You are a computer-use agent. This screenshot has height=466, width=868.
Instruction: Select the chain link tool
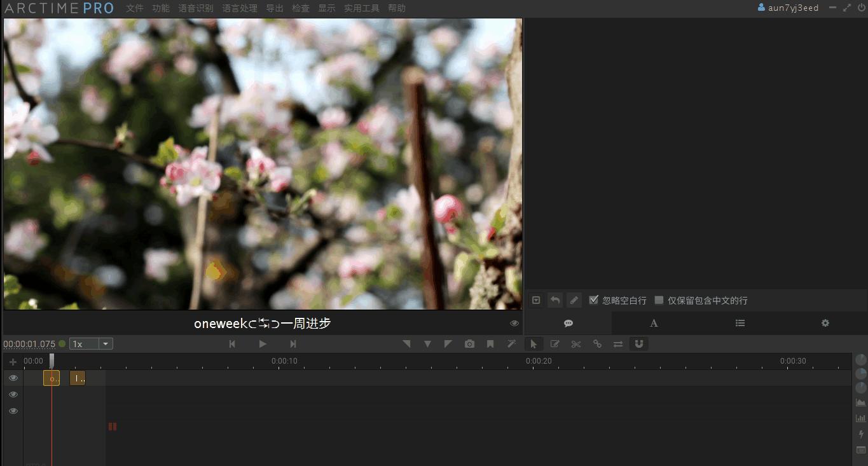click(597, 344)
